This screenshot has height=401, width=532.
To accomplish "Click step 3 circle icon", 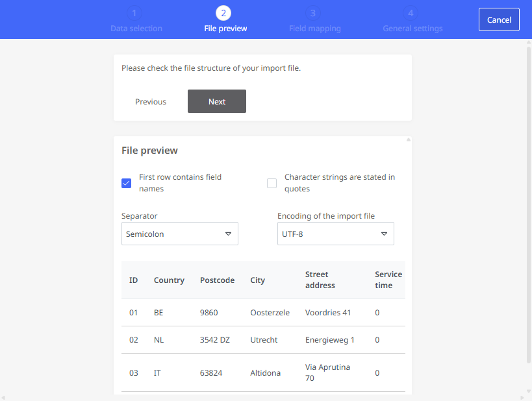I will [313, 13].
